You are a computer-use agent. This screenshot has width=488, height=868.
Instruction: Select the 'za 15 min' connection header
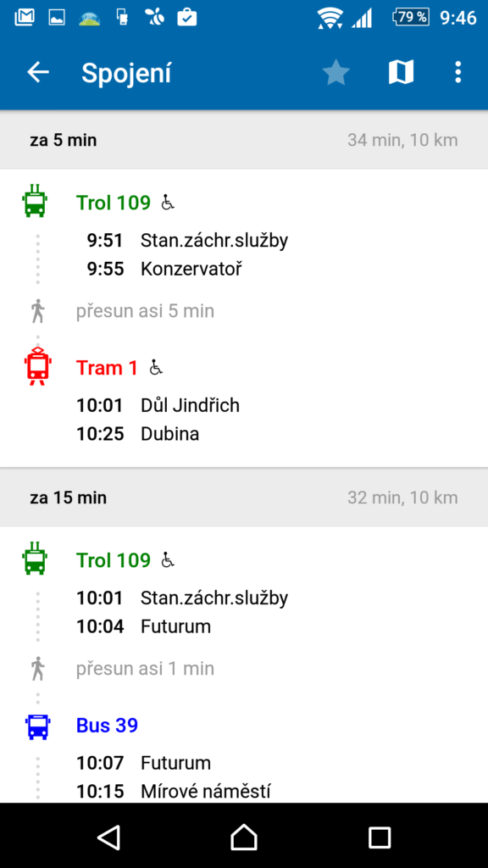coord(244,498)
